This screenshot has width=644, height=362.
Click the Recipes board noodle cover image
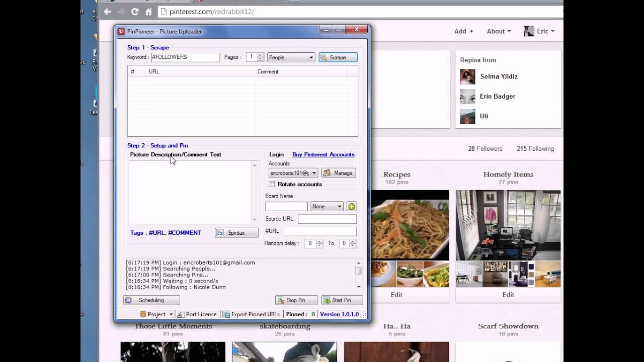(x=410, y=224)
